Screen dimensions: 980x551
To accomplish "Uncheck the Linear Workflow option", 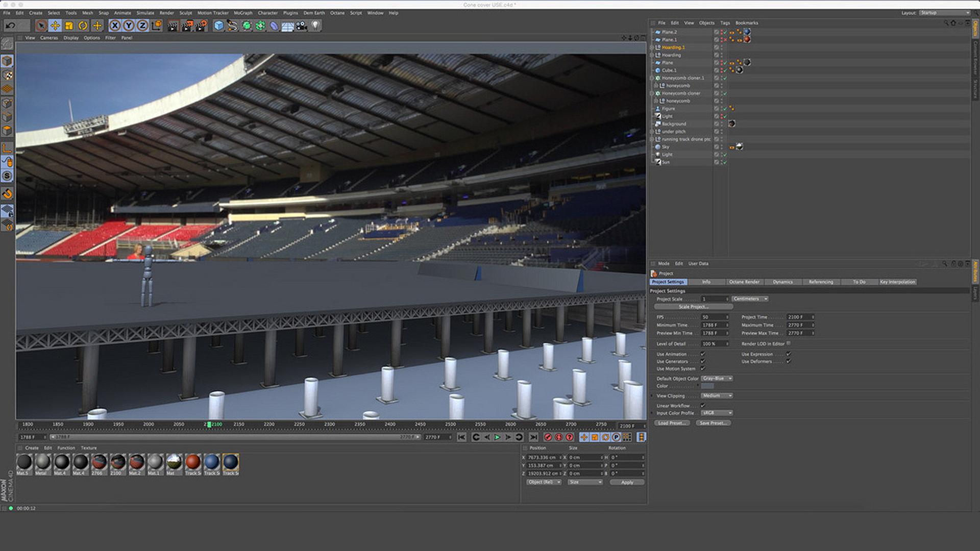I will [703, 406].
